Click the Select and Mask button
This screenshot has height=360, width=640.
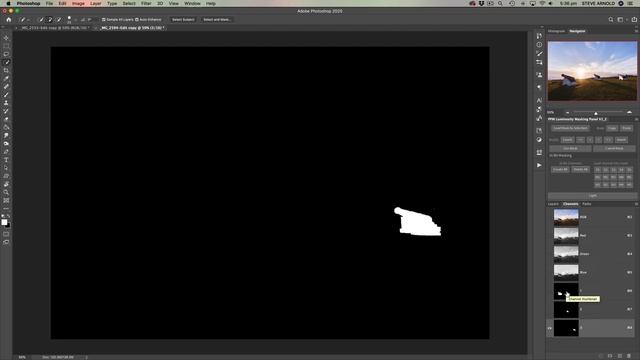pos(217,20)
